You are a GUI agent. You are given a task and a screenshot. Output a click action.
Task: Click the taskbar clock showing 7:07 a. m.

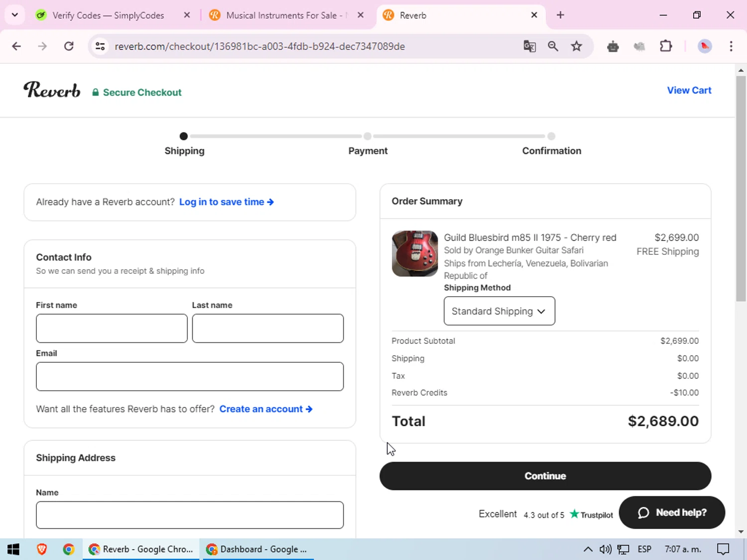(x=683, y=549)
